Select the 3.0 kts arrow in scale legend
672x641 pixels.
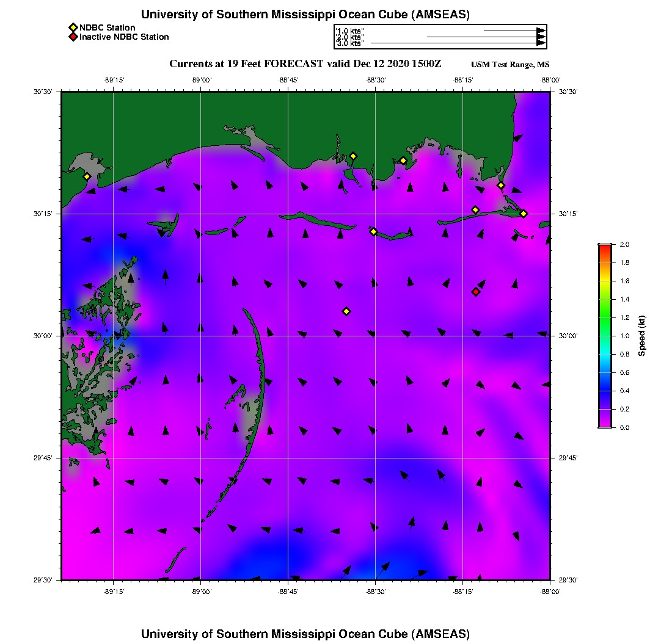(458, 43)
